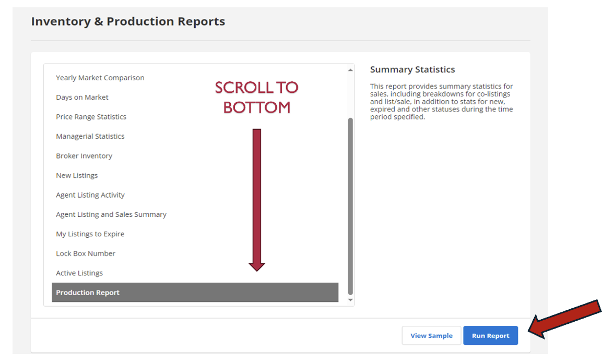
Task: Choose Agent Listing Activity report
Action: (90, 195)
